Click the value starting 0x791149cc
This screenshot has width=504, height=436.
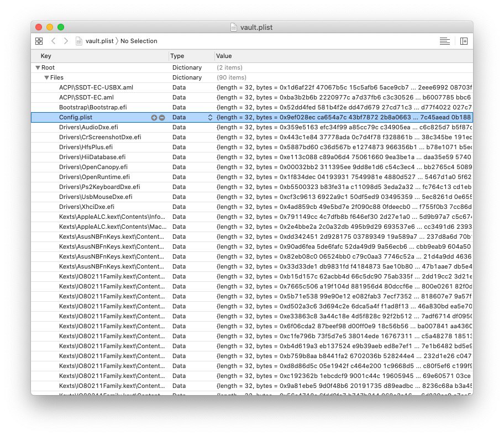344,217
